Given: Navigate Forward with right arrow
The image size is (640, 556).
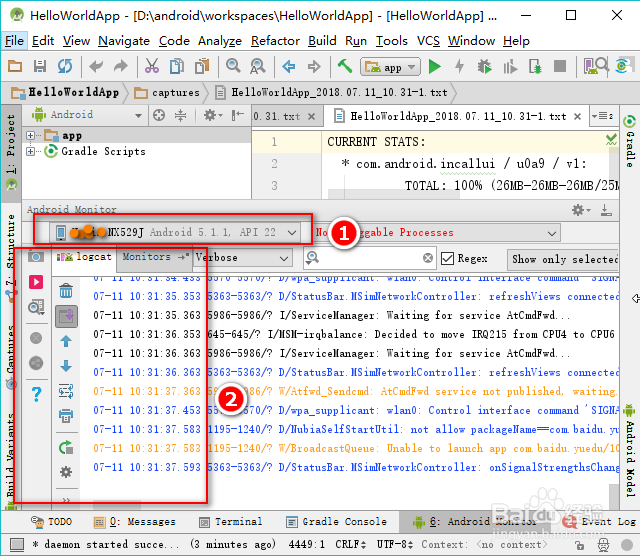Looking at the screenshot, I should [x=314, y=66].
